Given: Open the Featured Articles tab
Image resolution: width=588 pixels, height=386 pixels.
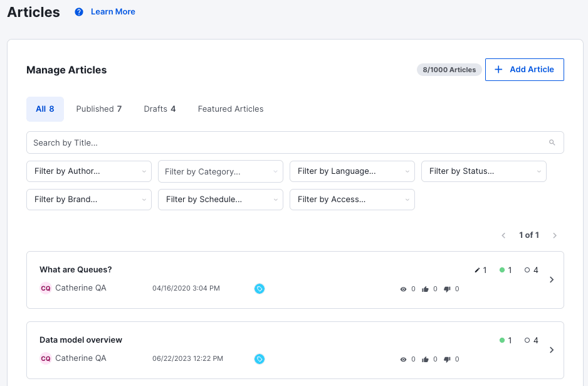Looking at the screenshot, I should [x=231, y=109].
